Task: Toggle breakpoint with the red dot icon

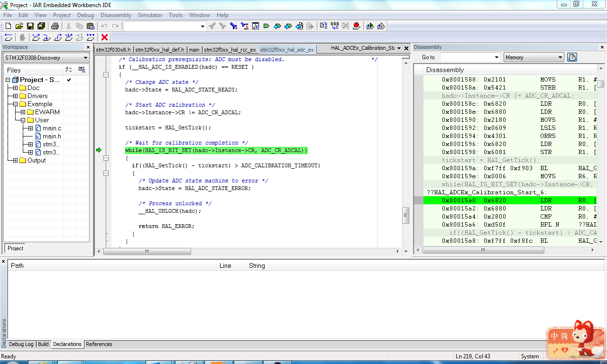Action: pos(356,26)
